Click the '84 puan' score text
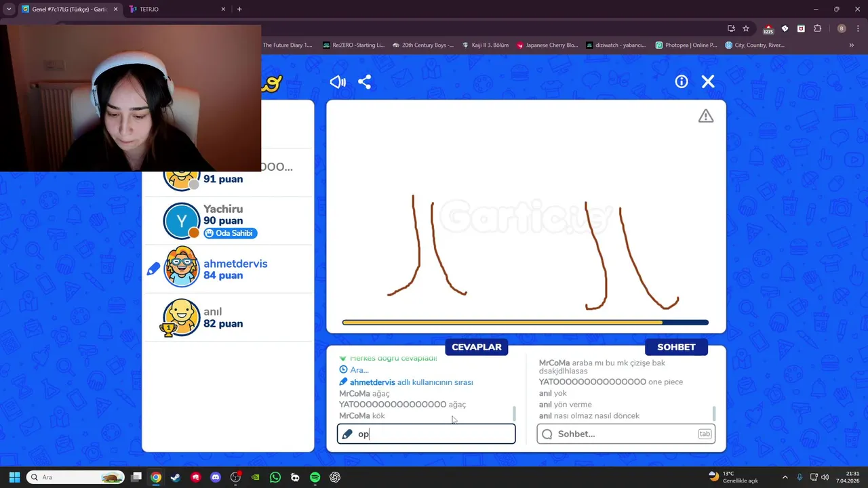868x488 pixels. [223, 275]
